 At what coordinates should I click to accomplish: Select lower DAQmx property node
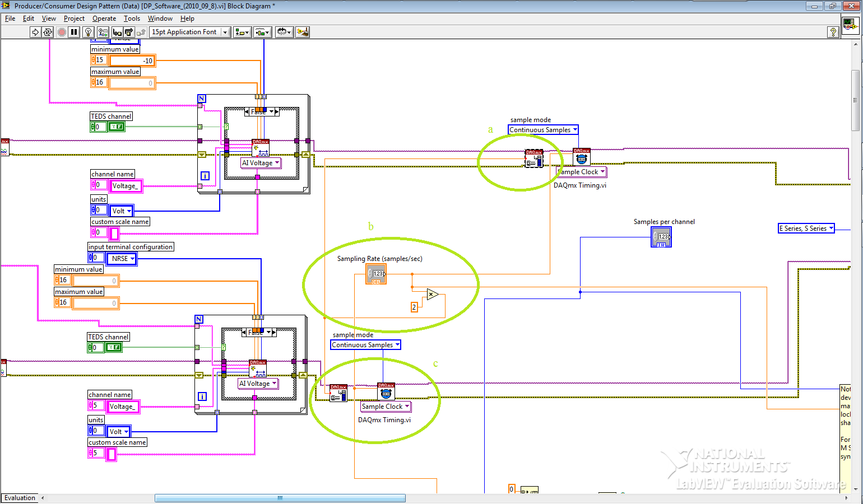[x=338, y=393]
